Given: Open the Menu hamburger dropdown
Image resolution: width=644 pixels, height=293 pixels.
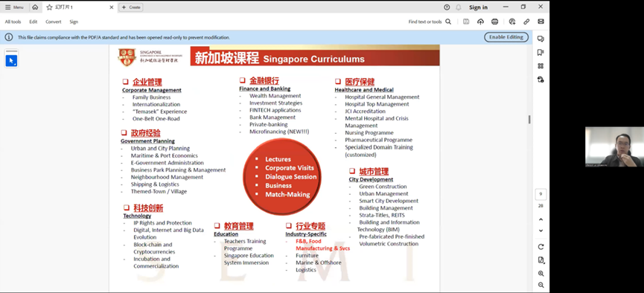Looking at the screenshot, I should (14, 7).
